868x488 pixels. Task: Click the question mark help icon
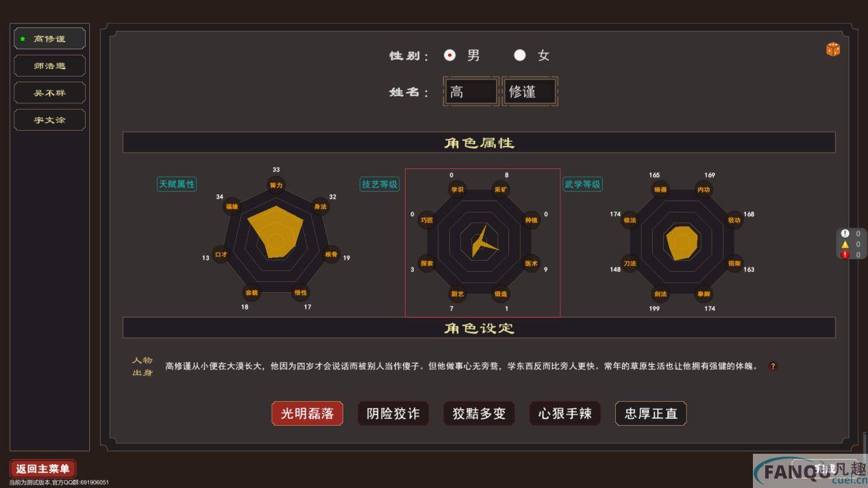(773, 366)
